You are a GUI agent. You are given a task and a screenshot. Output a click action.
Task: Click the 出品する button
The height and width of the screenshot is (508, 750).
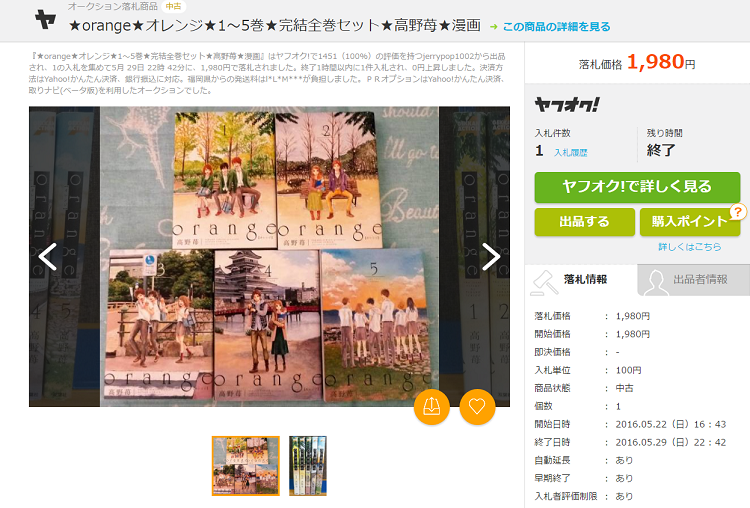pos(584,222)
